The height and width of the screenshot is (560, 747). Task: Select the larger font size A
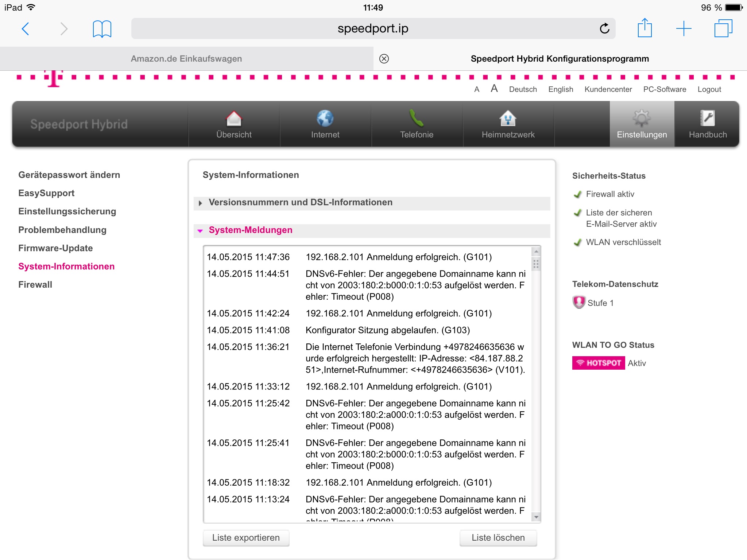494,89
